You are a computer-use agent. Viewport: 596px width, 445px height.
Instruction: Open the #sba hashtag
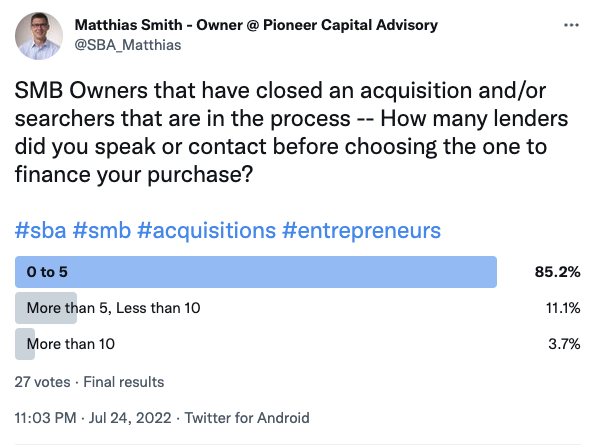(x=40, y=230)
